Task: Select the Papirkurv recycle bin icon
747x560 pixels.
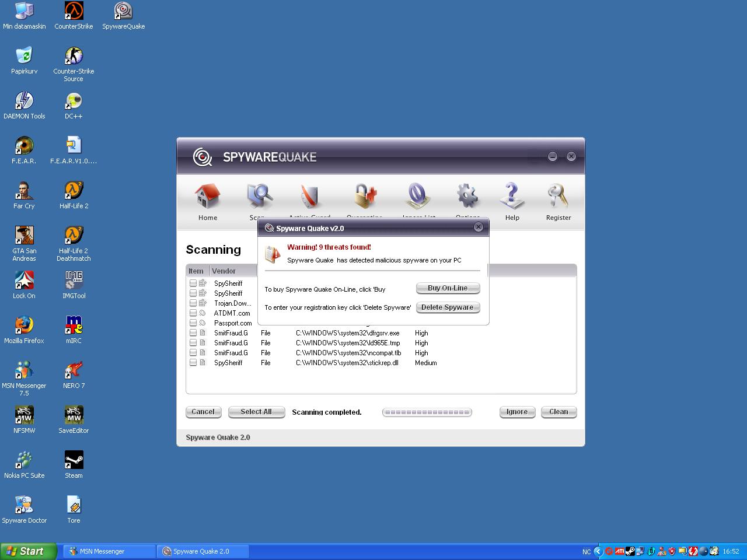Action: [24, 61]
